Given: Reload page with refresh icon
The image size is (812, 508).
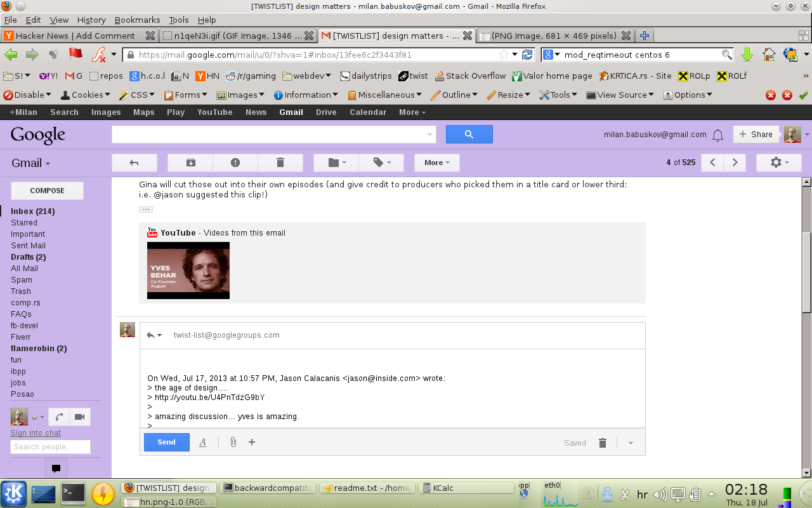Looking at the screenshot, I should tap(527, 55).
